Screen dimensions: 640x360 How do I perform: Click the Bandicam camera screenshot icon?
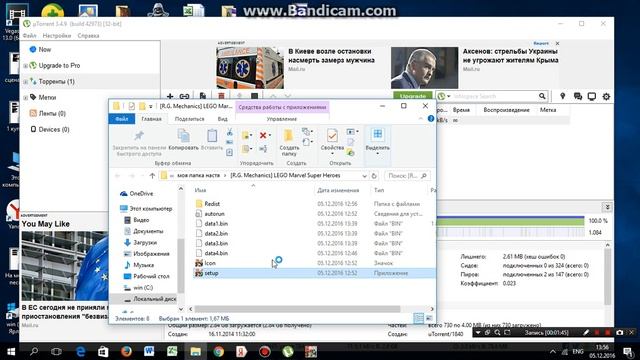(x=620, y=333)
